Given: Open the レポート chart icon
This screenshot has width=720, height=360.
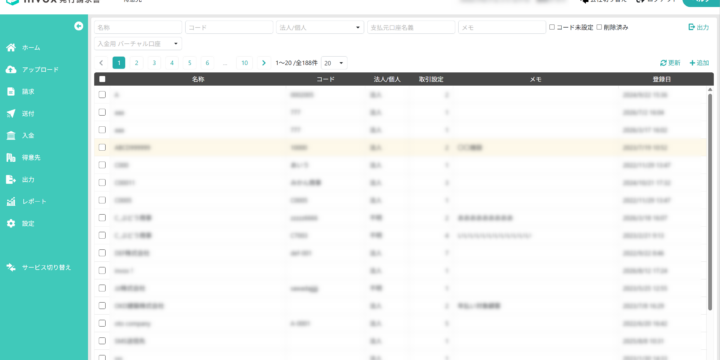Looking at the screenshot, I should tap(11, 202).
